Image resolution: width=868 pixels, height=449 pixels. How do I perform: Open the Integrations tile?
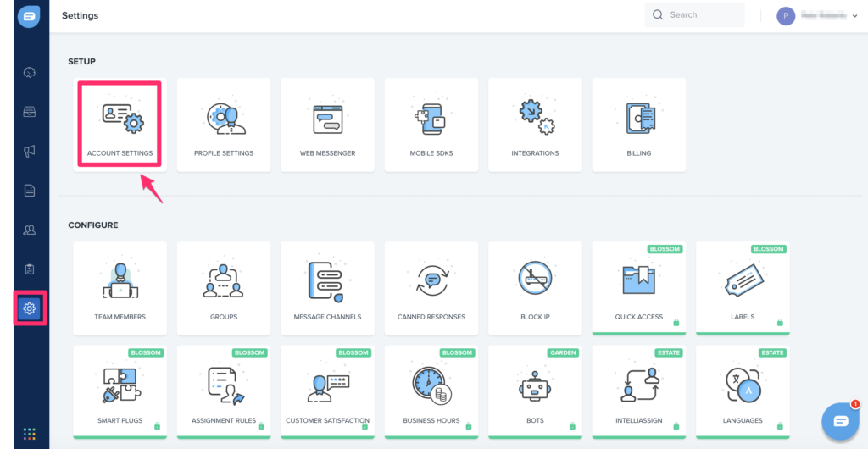click(x=535, y=125)
